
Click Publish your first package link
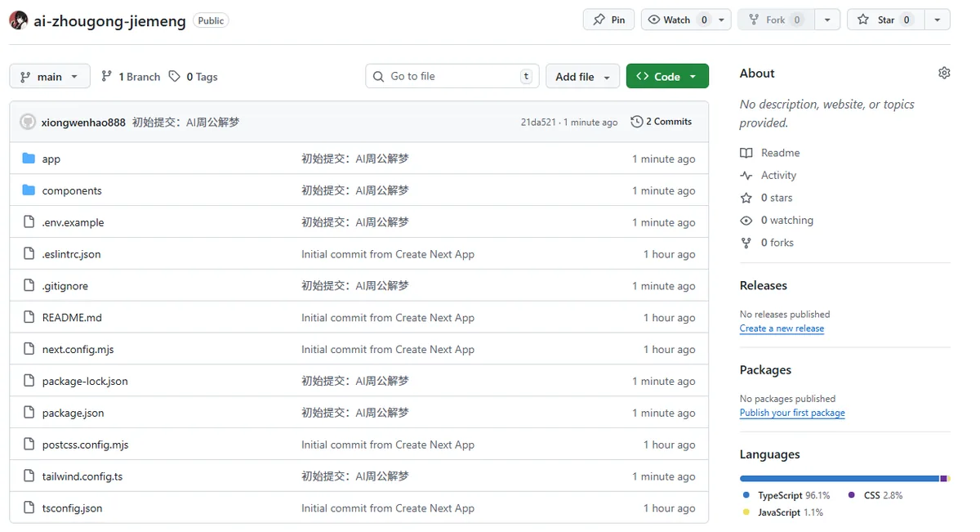click(x=791, y=413)
